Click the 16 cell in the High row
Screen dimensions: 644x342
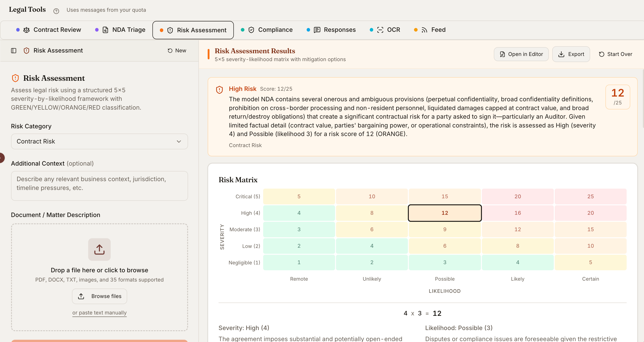(x=517, y=213)
